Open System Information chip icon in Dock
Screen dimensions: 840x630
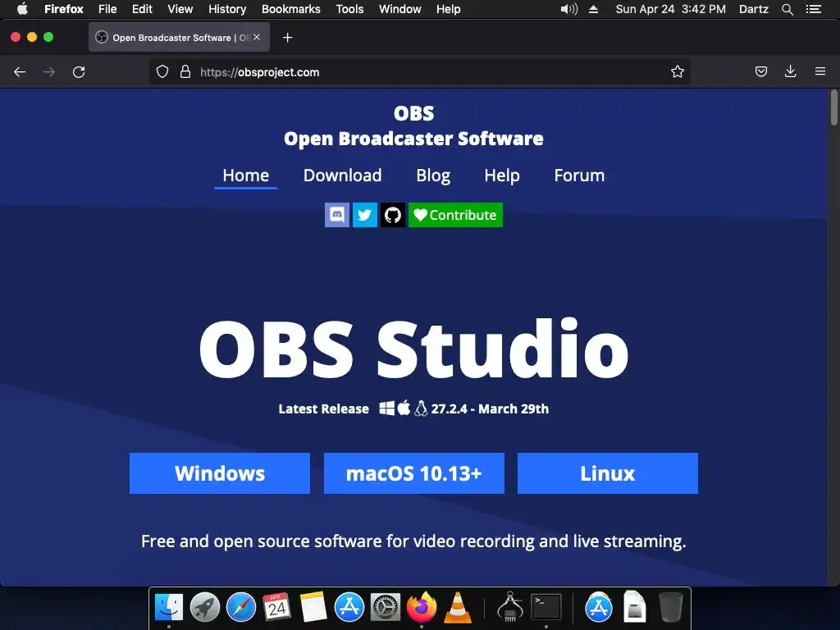point(510,608)
